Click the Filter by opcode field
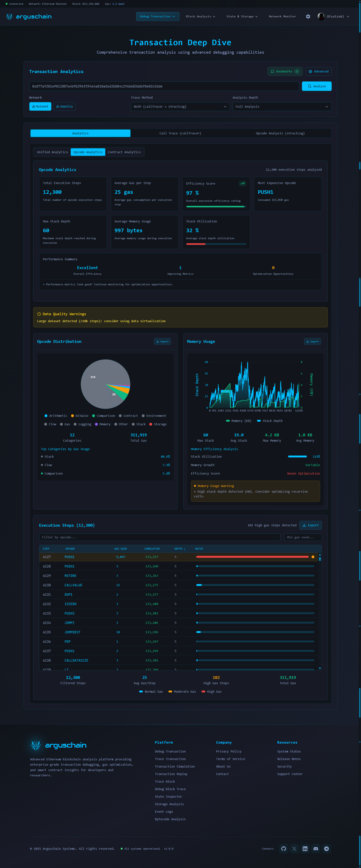The width and height of the screenshot is (361, 868). pos(160,537)
